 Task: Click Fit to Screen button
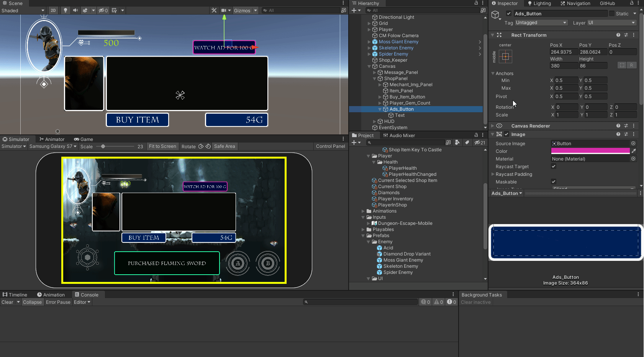(x=162, y=146)
